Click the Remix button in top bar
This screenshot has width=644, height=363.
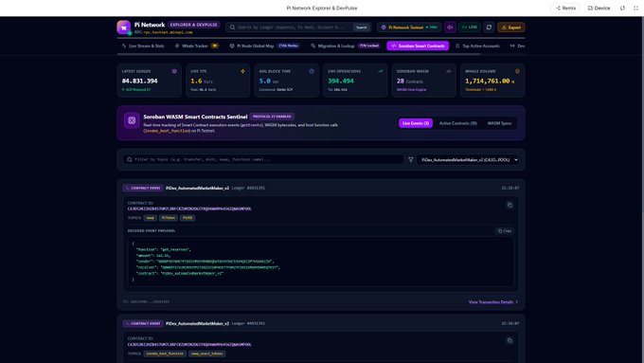565,8
